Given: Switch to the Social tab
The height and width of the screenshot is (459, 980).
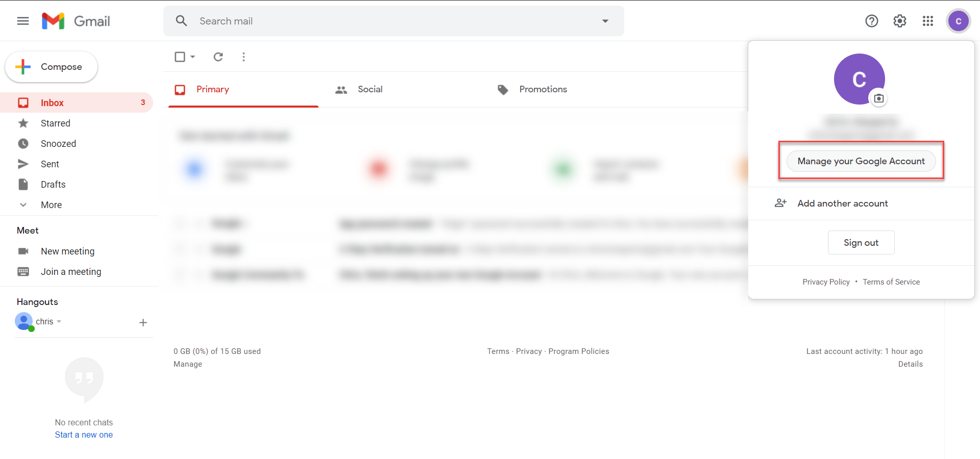Looking at the screenshot, I should (x=359, y=89).
